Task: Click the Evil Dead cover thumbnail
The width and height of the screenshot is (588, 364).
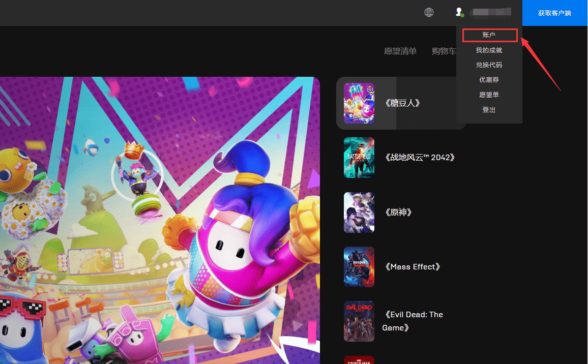Action: point(359,321)
